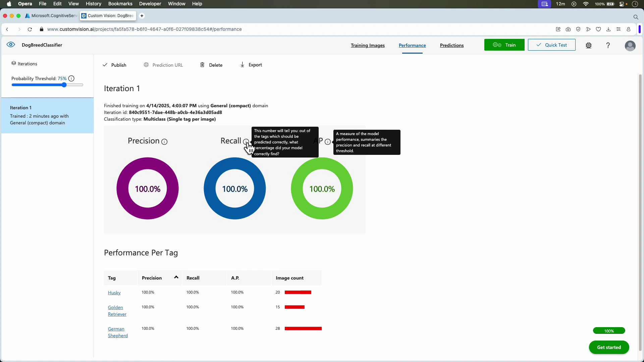Screen dimensions: 644x362
Task: Switch to Microsoft.CognitiveServices browser tab
Action: [x=51, y=16]
